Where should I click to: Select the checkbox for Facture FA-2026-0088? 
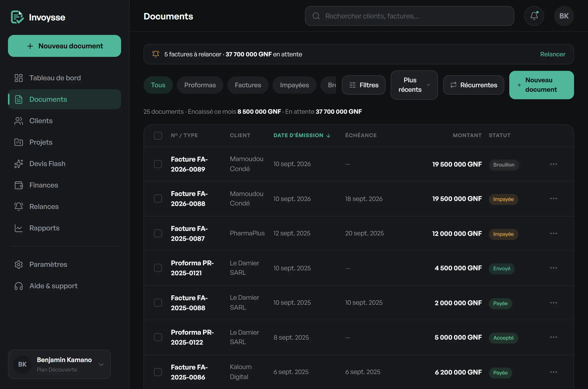(158, 198)
